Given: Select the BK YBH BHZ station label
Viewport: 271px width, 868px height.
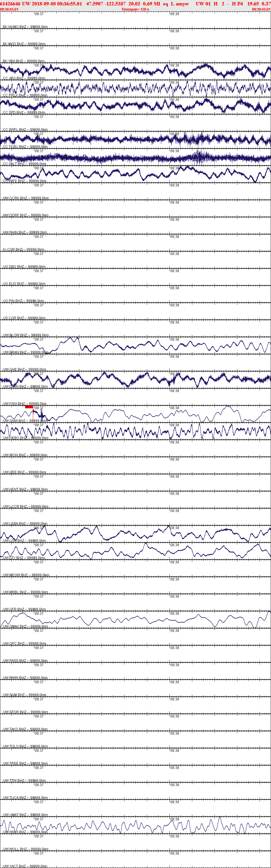Looking at the screenshot, I should point(24,61).
